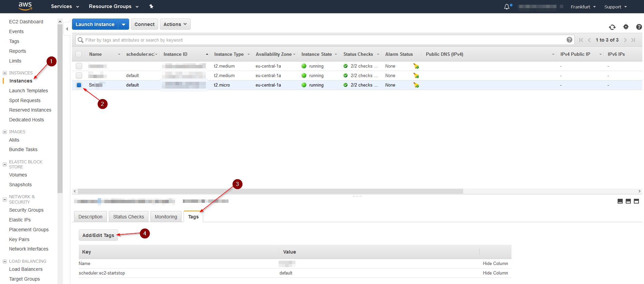Screen dimensions: 644x284
Task: Collapse the IMAGES section in sidebar
Action: [x=5, y=132]
